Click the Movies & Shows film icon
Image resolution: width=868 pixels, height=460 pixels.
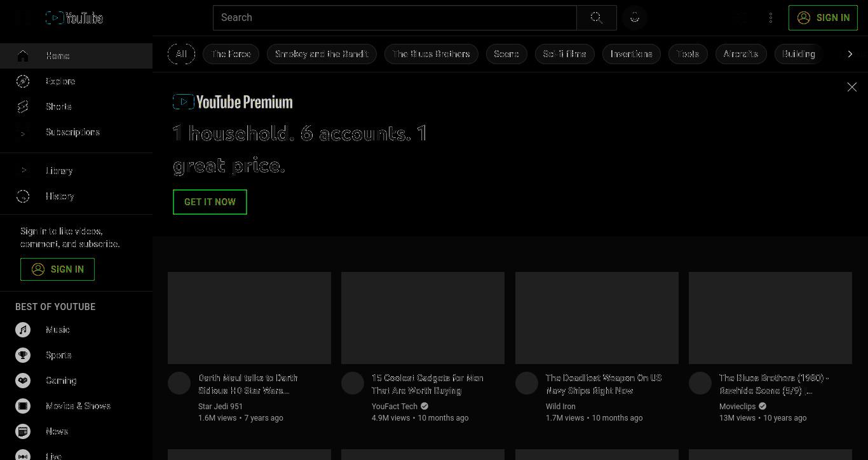tap(23, 406)
